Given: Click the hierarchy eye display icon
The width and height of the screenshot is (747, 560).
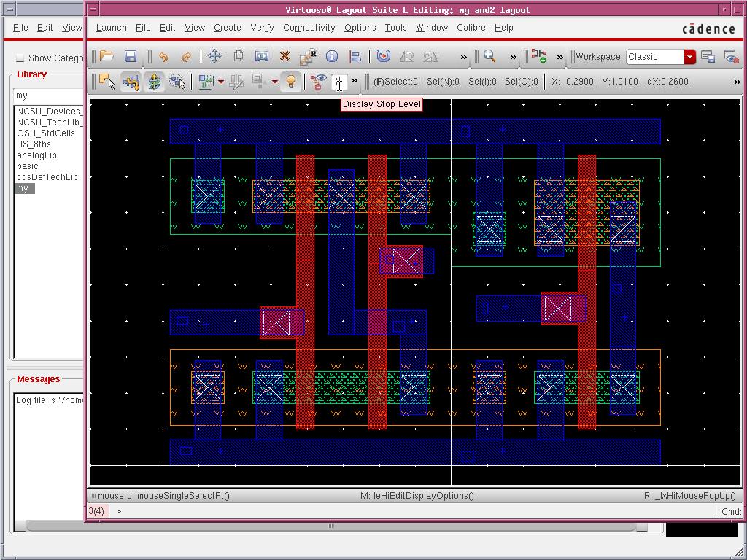Looking at the screenshot, I should [318, 82].
